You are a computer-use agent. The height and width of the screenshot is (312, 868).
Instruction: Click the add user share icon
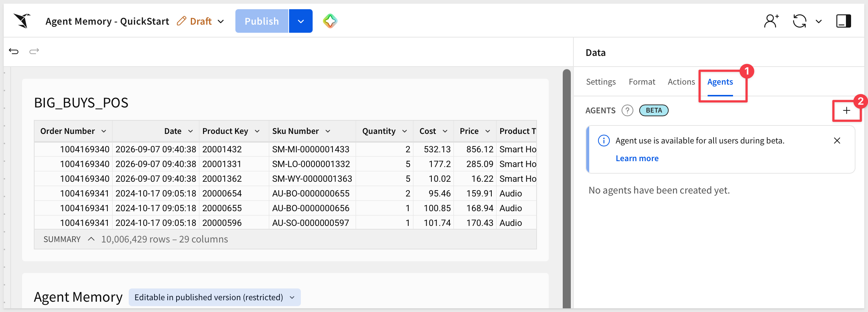tap(771, 21)
